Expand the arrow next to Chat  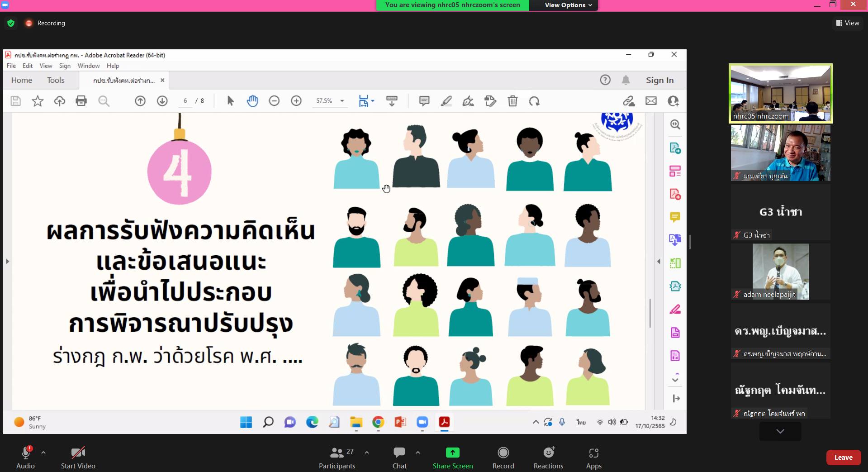pyautogui.click(x=418, y=452)
